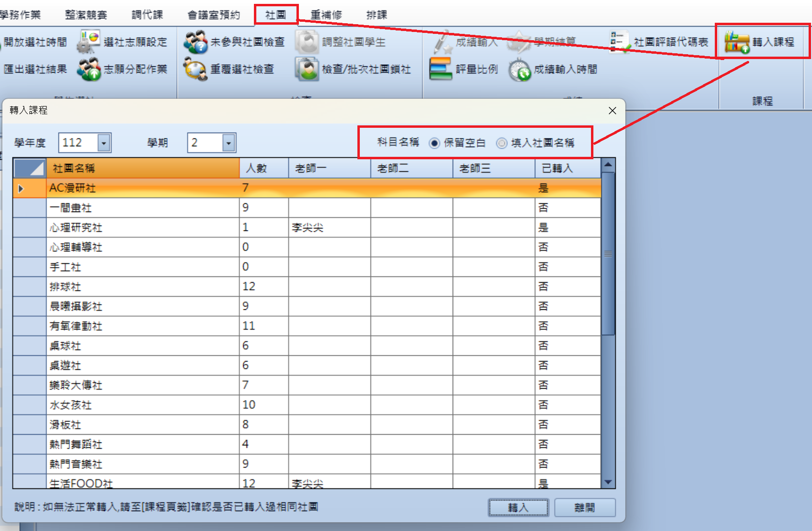The image size is (812, 531).
Task: Select row 手工社
Action: pos(307,267)
